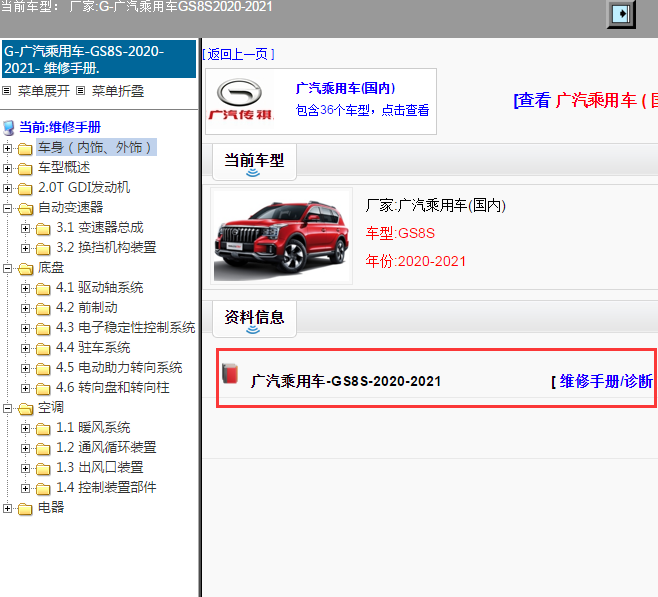The image size is (658, 597).
Task: Expand the 4.5 电动助力转向系统 node
Action: coord(25,368)
